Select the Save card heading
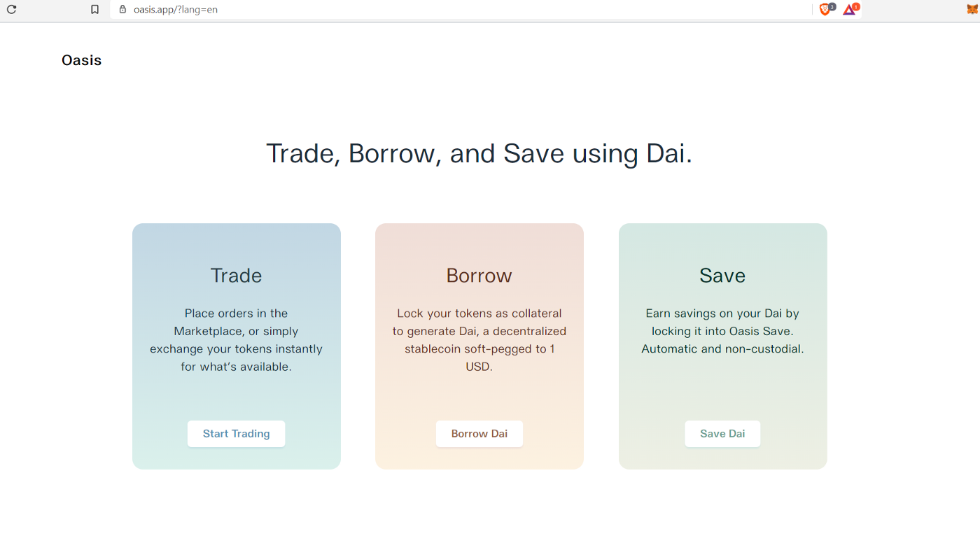980x536 pixels. click(722, 276)
